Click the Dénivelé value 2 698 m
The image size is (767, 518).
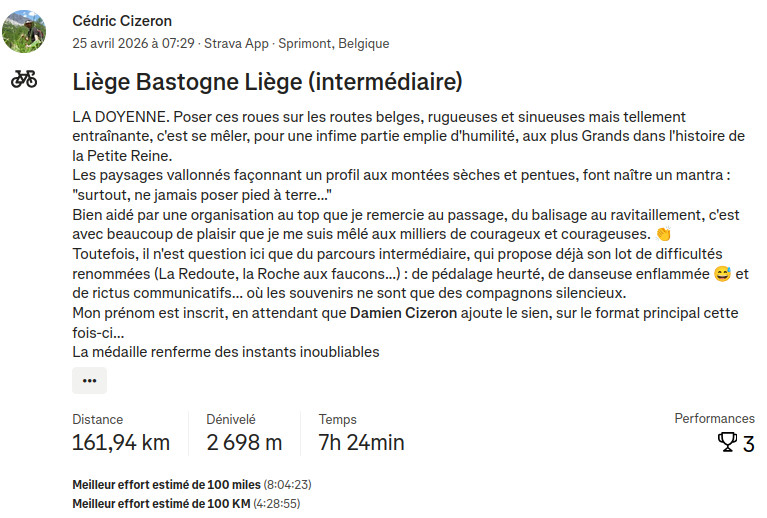point(244,443)
